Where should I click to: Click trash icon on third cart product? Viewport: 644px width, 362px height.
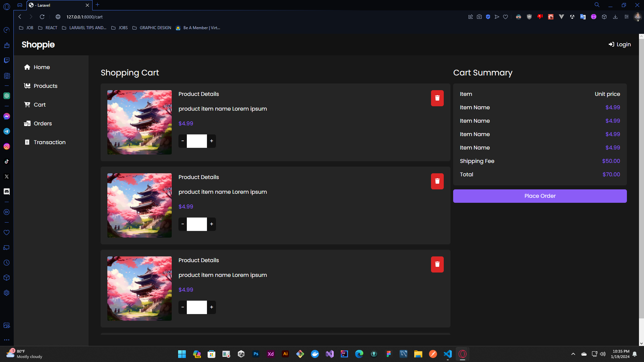click(437, 264)
